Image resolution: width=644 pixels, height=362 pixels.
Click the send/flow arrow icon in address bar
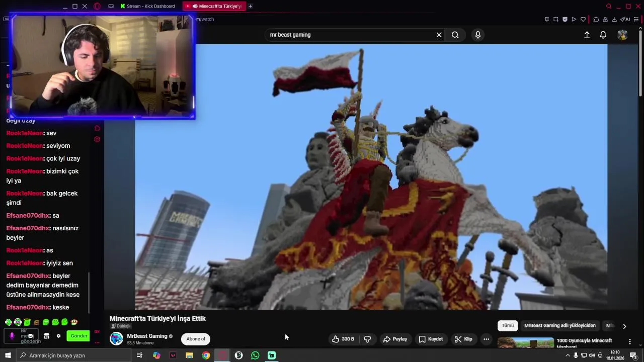click(574, 19)
